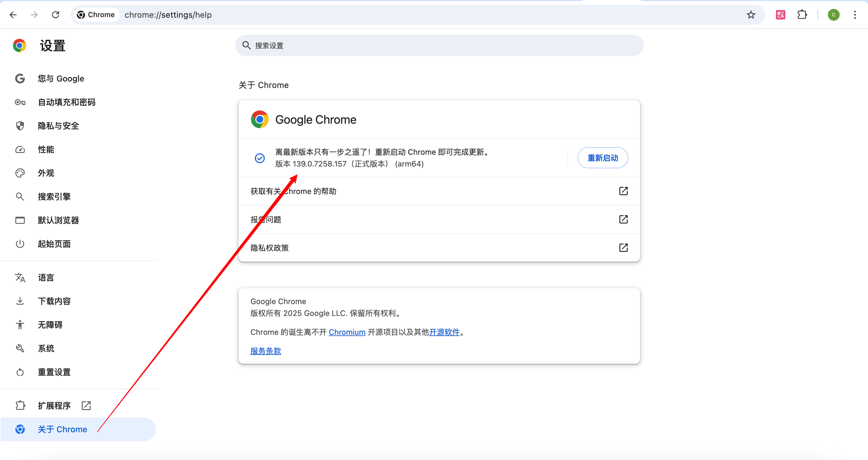Open 扩展程序 from the sidebar

click(78, 405)
